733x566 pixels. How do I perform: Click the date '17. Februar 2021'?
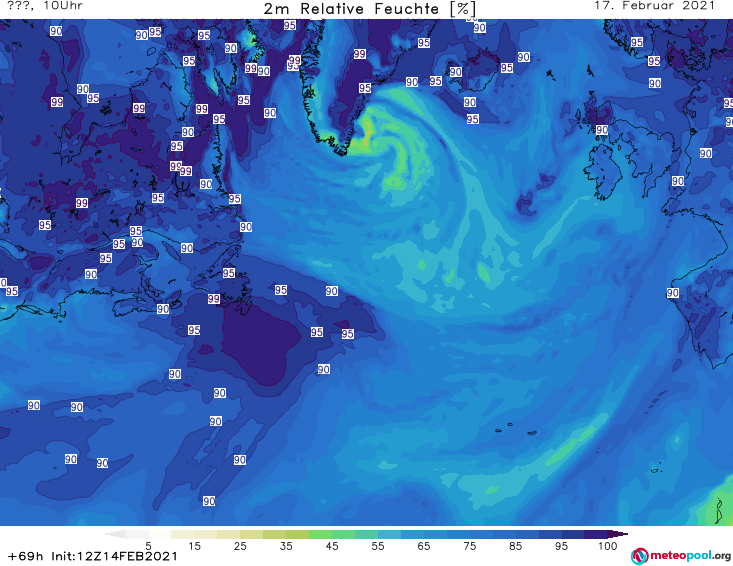point(654,6)
